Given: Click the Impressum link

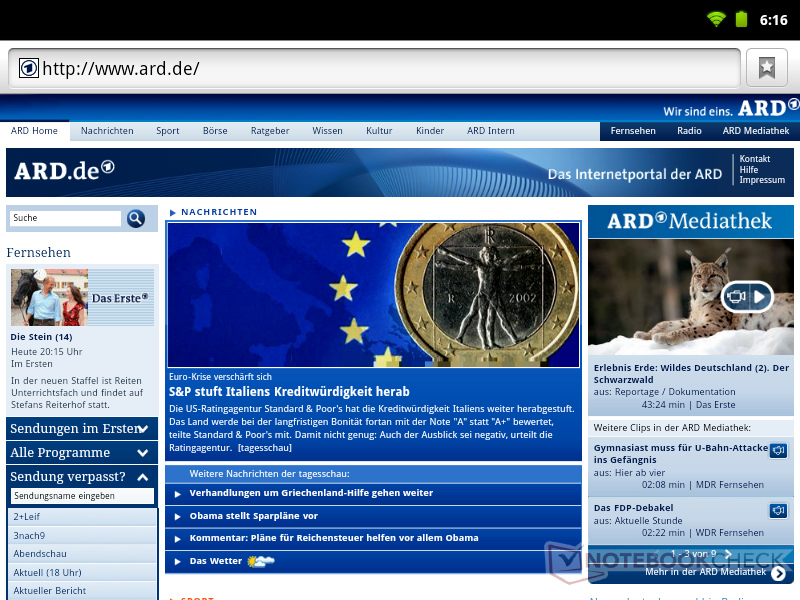Looking at the screenshot, I should 762,180.
